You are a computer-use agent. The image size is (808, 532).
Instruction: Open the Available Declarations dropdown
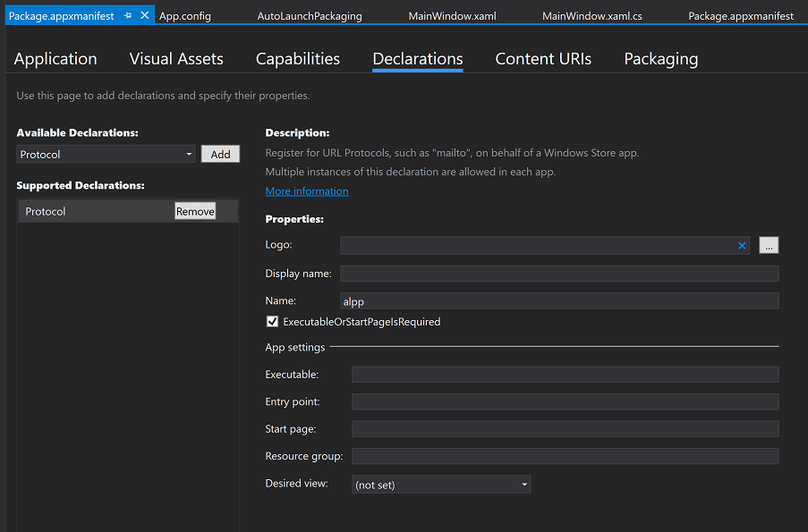tap(106, 155)
